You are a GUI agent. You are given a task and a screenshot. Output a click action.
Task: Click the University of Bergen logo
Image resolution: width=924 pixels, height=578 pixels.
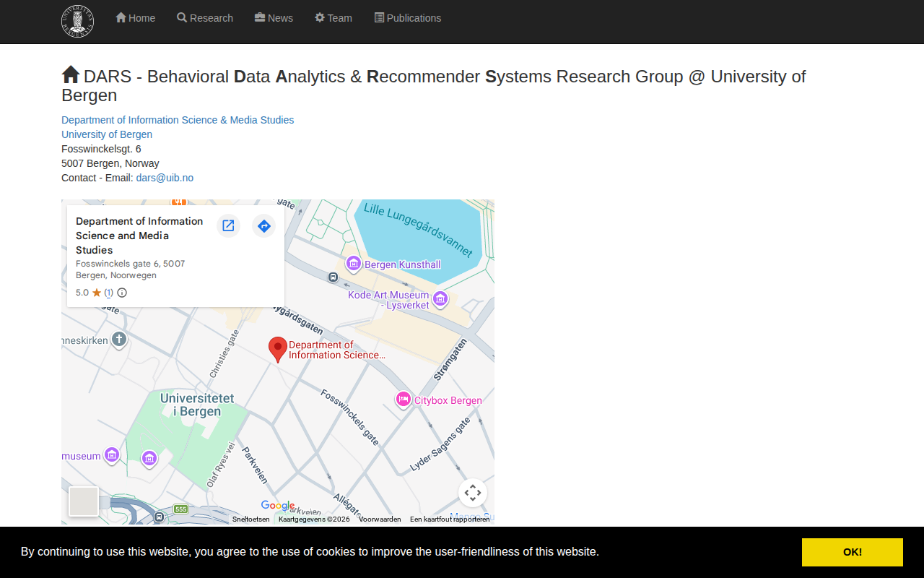pos(77,21)
